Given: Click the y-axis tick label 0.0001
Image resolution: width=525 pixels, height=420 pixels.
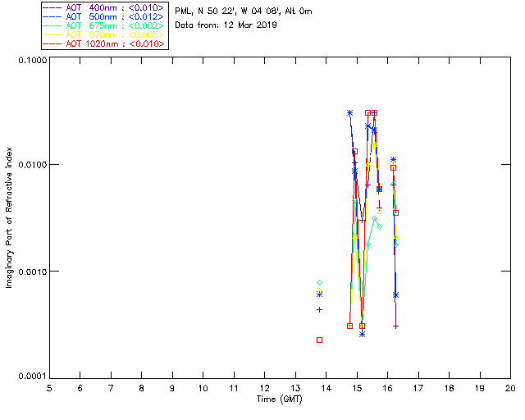Looking at the screenshot, I should 33,377.
